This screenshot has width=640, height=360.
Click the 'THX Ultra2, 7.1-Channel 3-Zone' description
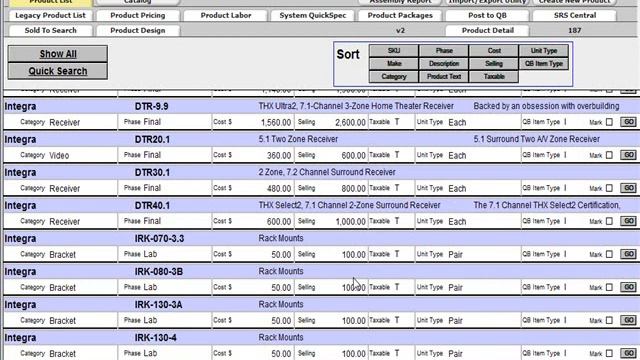point(356,106)
